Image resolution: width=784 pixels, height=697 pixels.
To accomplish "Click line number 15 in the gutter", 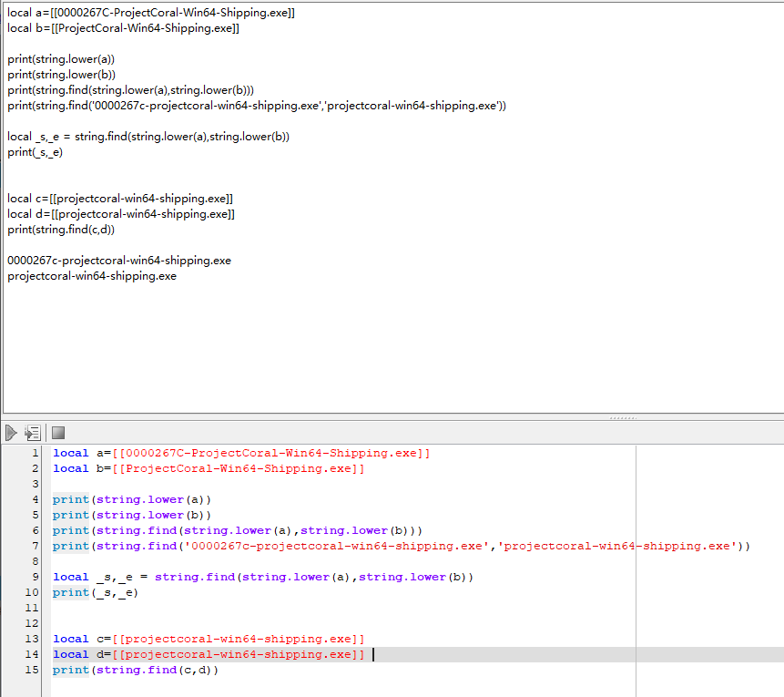I will tap(33, 670).
